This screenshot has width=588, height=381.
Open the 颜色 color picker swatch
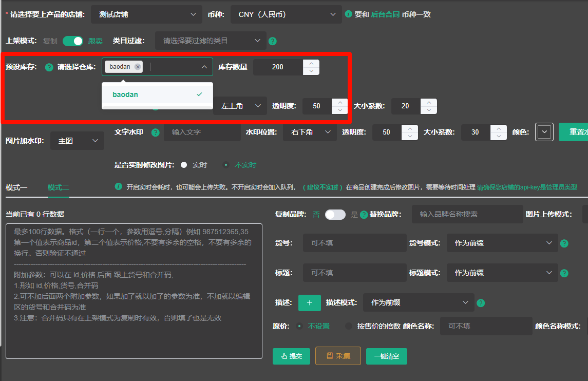(x=544, y=132)
